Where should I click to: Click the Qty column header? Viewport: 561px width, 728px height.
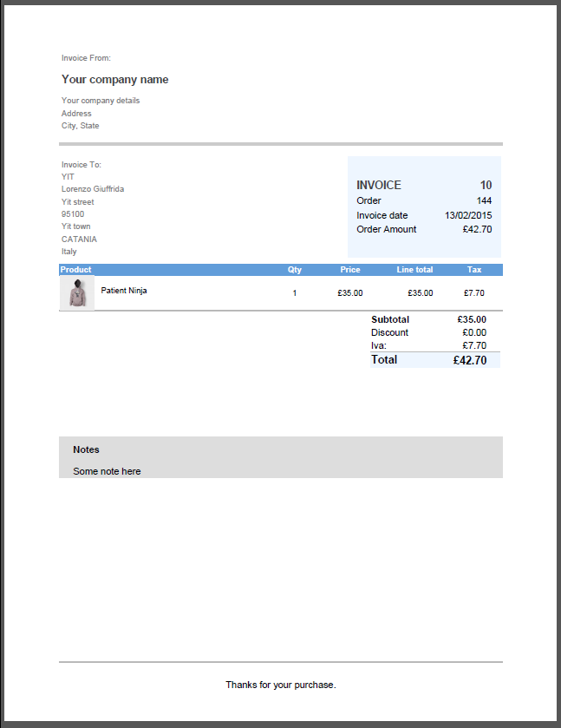coord(295,270)
